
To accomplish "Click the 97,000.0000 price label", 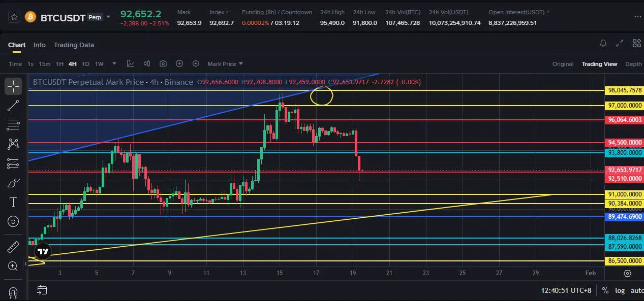I will [x=625, y=106].
